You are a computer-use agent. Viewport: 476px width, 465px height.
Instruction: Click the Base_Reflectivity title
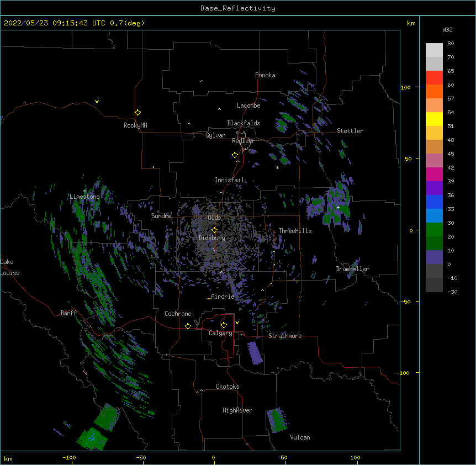click(x=238, y=8)
